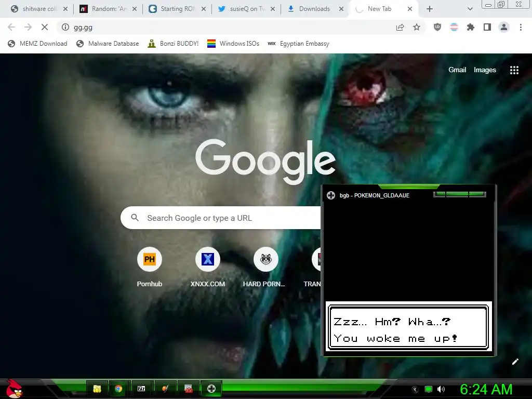Show hidden tray icons arrow
This screenshot has height=399, width=532.
click(x=415, y=390)
